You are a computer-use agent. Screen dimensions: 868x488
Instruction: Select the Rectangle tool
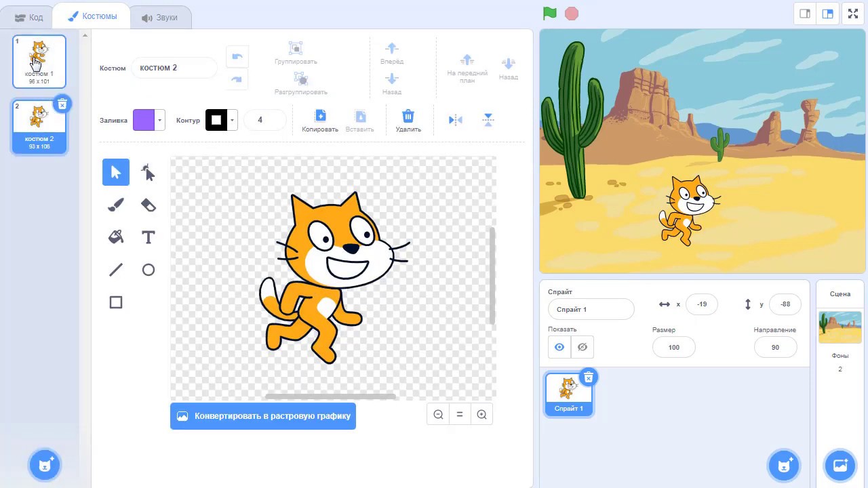(116, 302)
